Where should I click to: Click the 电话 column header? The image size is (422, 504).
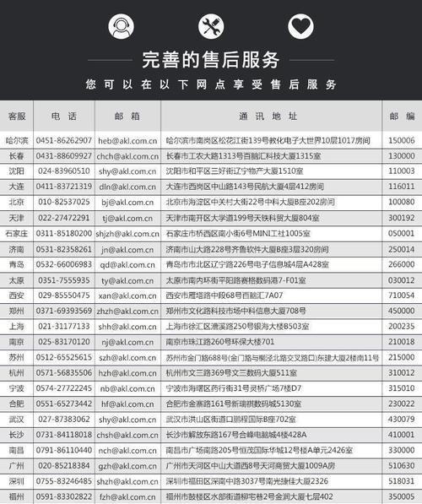[x=64, y=116]
